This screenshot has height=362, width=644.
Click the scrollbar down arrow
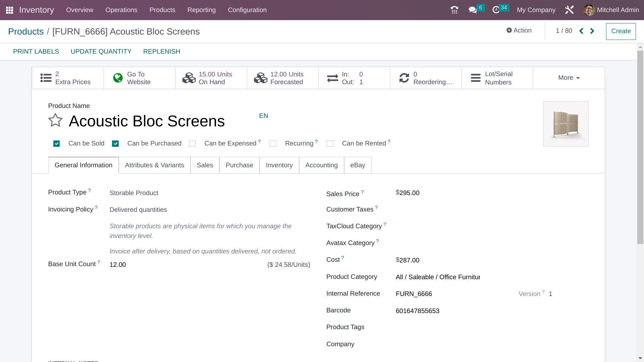tap(640, 359)
